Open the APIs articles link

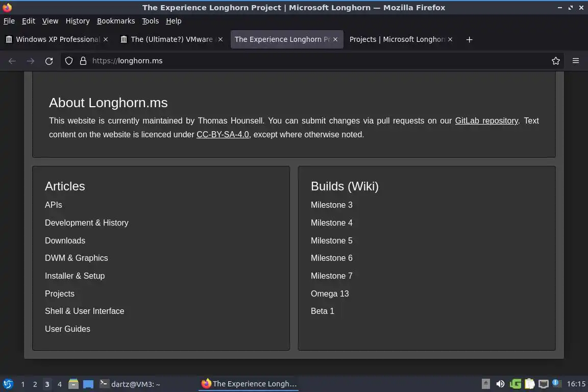click(x=54, y=205)
